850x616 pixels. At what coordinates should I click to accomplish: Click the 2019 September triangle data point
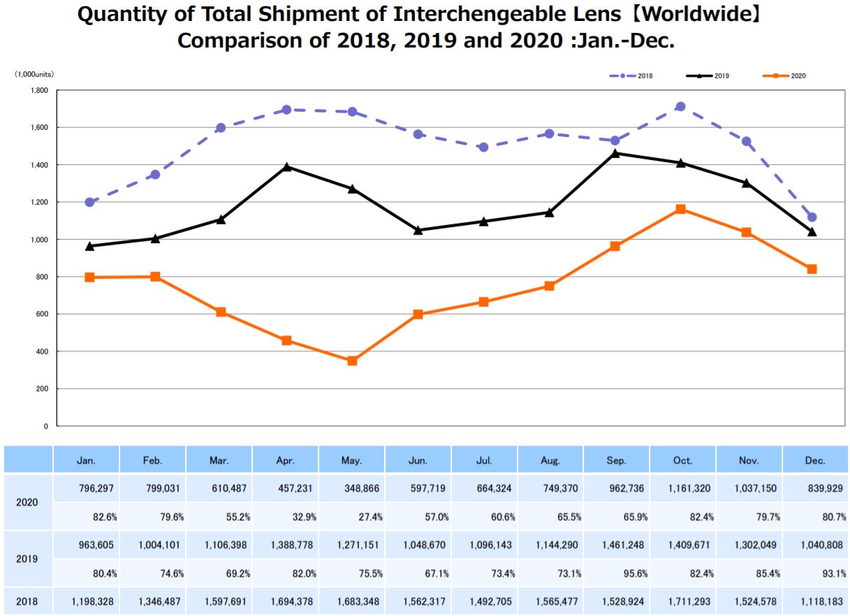(615, 153)
